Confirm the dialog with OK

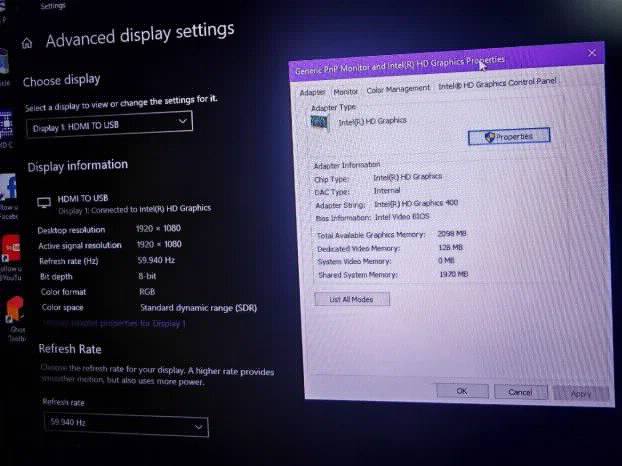tap(462, 391)
